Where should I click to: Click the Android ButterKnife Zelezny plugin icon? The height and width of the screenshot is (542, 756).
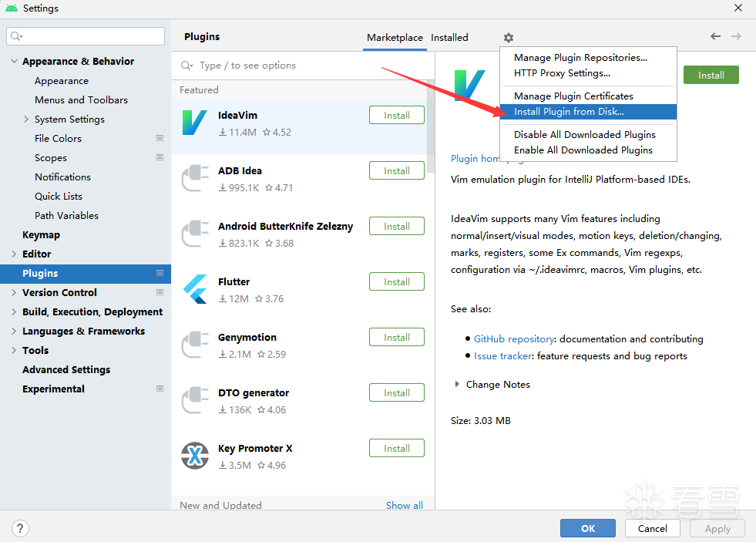coord(195,234)
